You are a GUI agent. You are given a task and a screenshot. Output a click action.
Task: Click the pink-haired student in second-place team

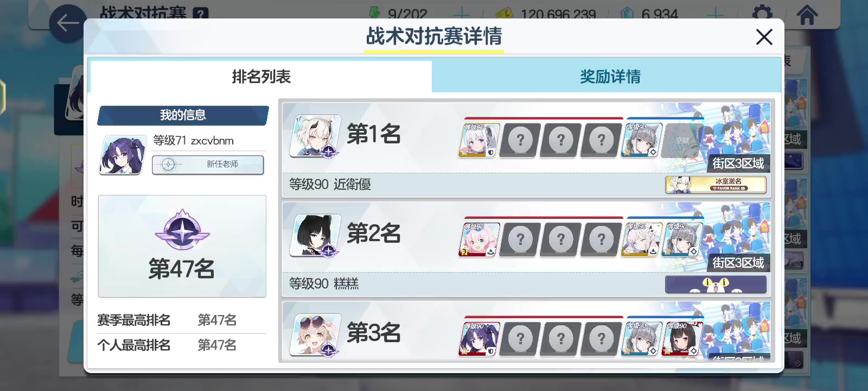480,239
